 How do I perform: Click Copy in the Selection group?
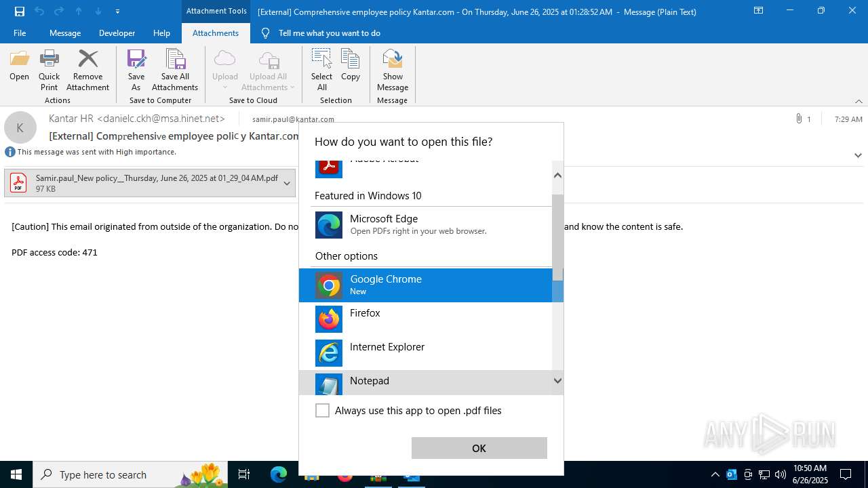tap(351, 66)
